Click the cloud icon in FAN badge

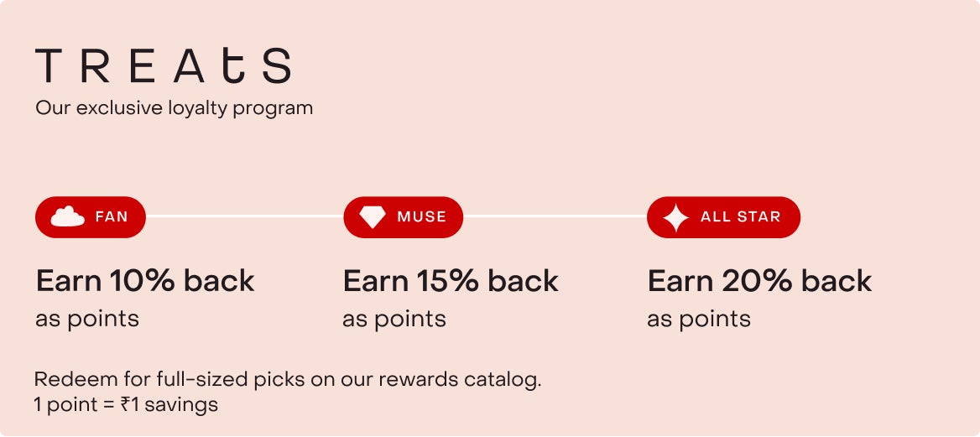tap(68, 217)
